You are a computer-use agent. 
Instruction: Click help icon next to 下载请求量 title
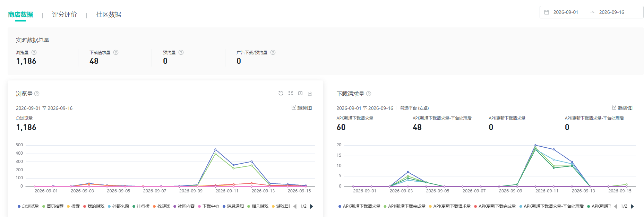[x=369, y=94]
